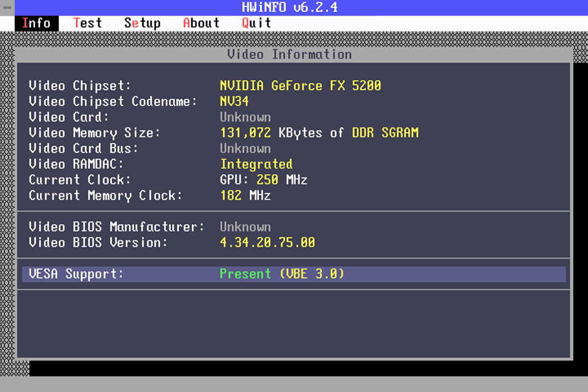Select the NVIDIA GeForce FX 5200 chipset value
Image resolution: width=588 pixels, height=392 pixels.
pos(300,86)
